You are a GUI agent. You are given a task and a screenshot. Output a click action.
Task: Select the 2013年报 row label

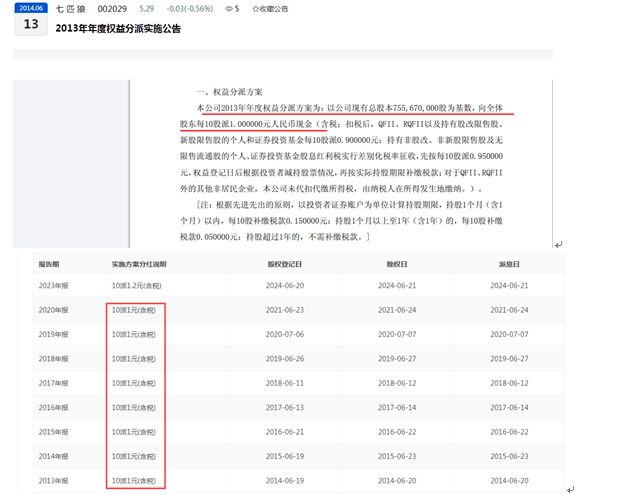point(53,481)
